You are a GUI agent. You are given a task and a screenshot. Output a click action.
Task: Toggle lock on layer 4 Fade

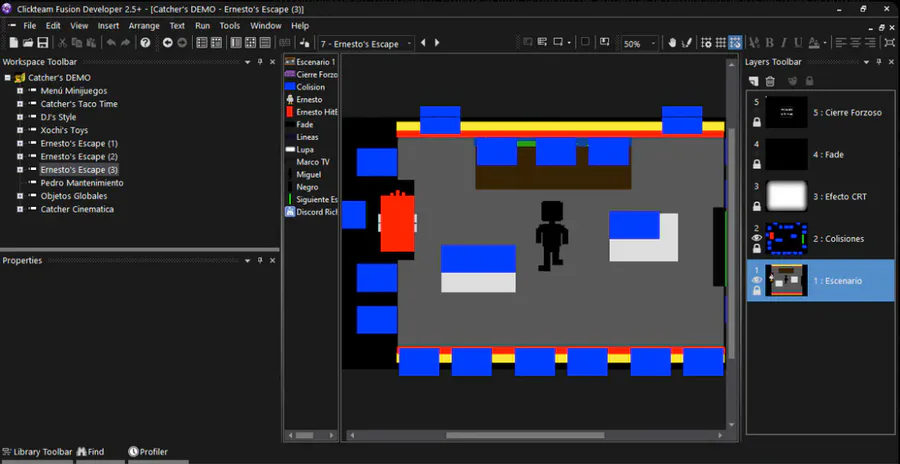(x=757, y=165)
